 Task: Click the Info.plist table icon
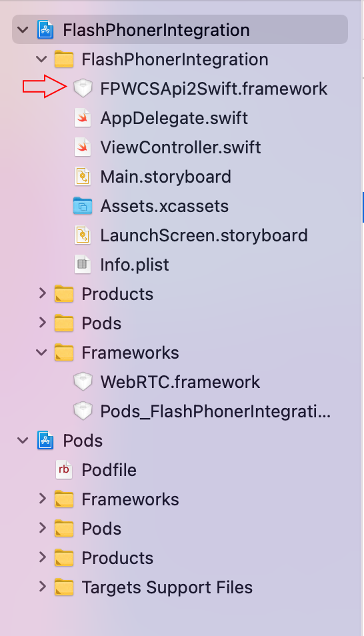83,265
